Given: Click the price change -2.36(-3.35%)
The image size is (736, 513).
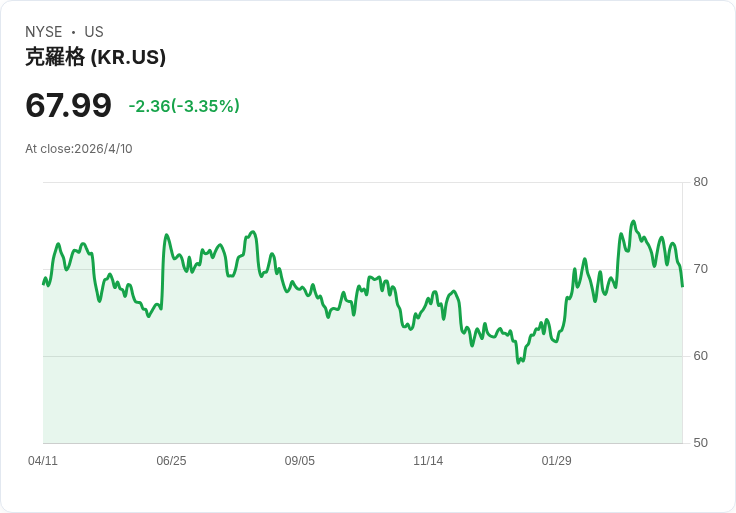Looking at the screenshot, I should [184, 106].
